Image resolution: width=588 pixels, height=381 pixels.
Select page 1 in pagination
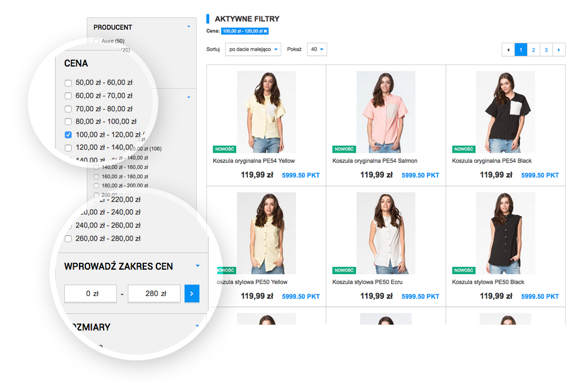521,49
